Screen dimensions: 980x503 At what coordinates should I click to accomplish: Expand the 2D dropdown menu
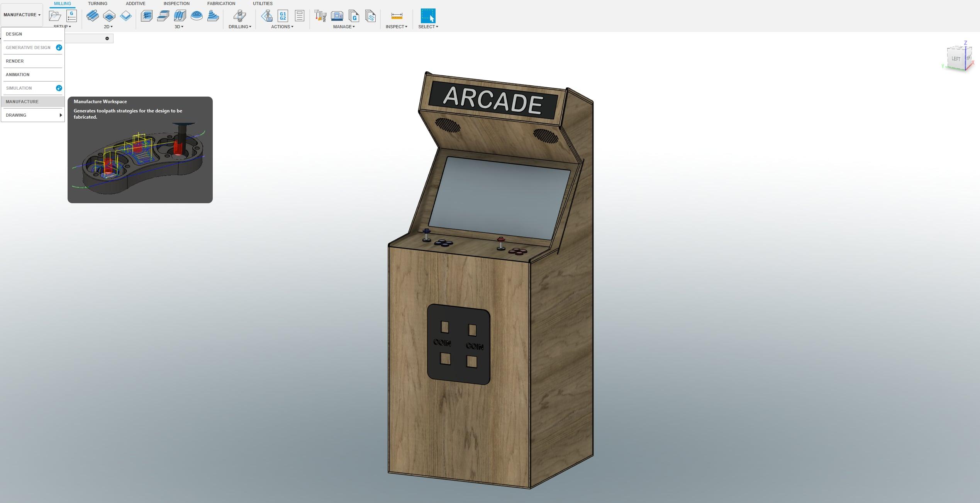[109, 27]
